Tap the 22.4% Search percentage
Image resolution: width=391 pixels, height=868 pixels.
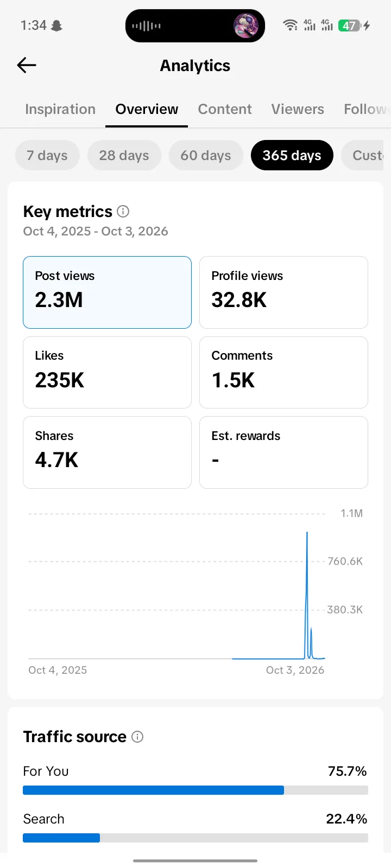pyautogui.click(x=346, y=819)
